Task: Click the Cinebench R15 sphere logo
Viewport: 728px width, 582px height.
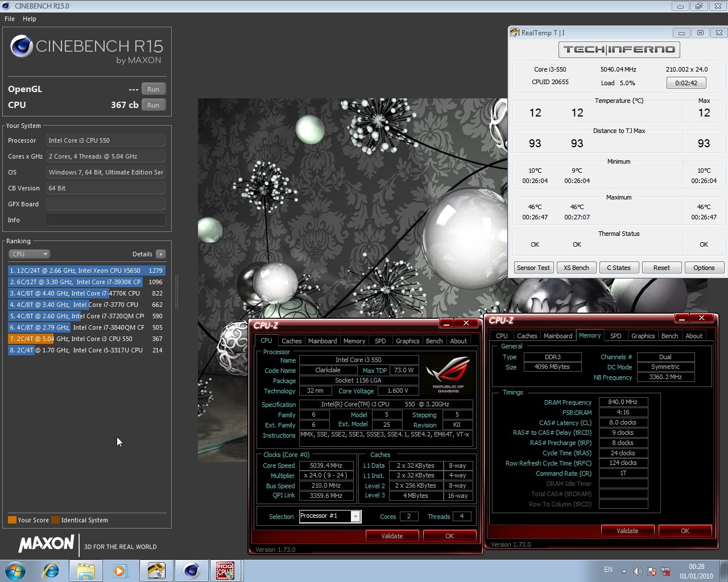Action: pyautogui.click(x=22, y=47)
